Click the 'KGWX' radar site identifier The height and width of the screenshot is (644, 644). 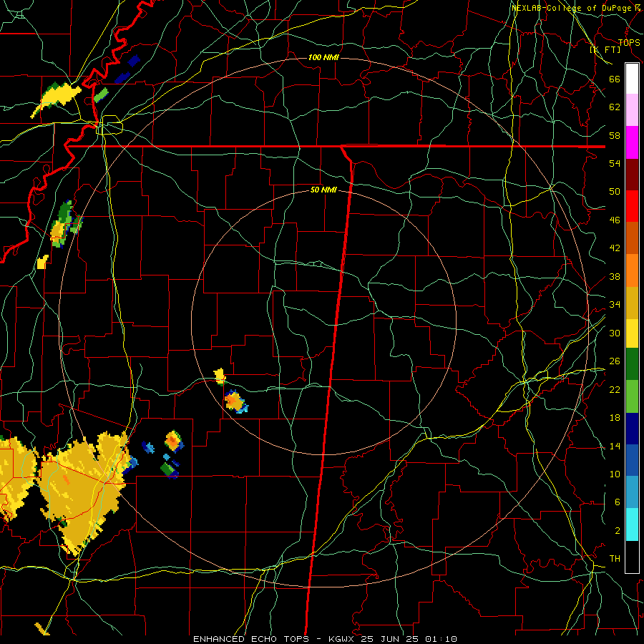coord(343,639)
